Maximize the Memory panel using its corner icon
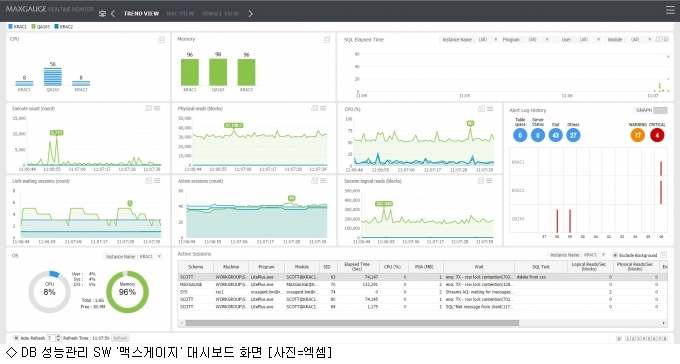 (x=327, y=39)
